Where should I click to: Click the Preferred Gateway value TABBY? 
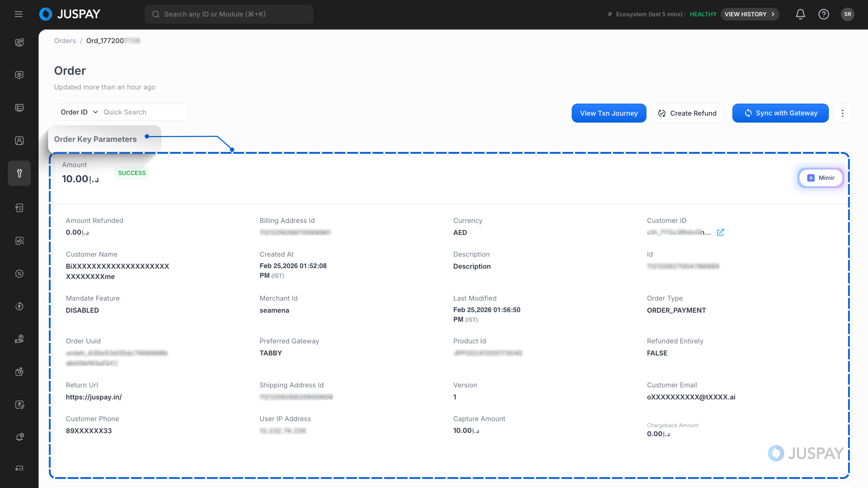coord(271,353)
